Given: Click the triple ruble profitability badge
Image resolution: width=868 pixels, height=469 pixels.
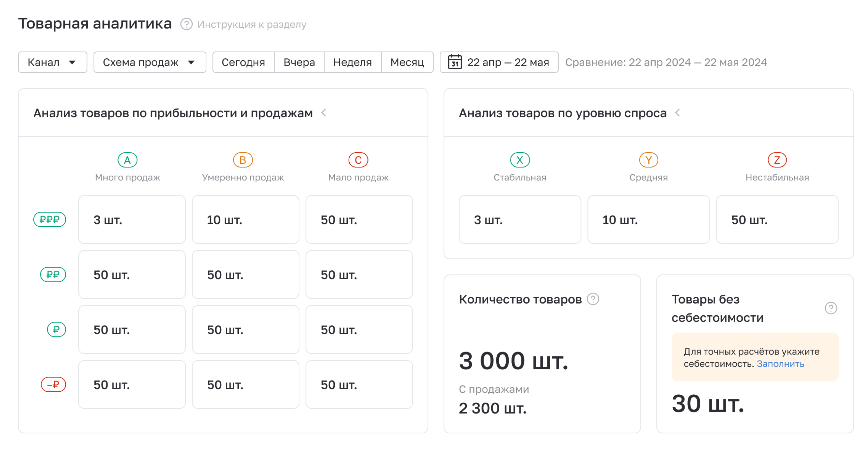Looking at the screenshot, I should point(50,220).
